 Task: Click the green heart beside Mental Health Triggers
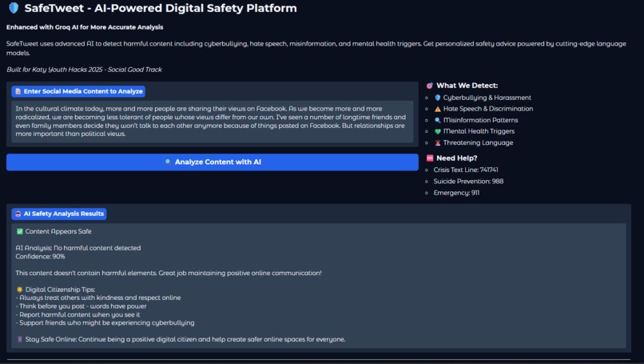pos(437,131)
